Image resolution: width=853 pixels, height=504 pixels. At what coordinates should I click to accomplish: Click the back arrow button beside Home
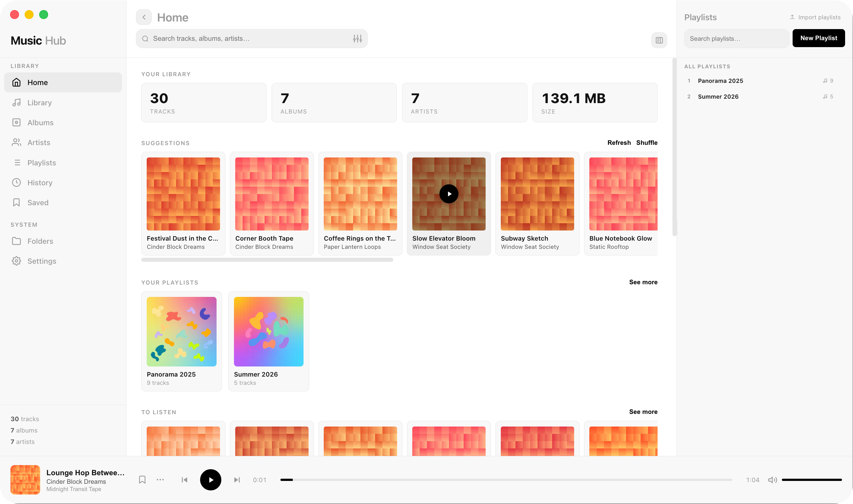(144, 17)
